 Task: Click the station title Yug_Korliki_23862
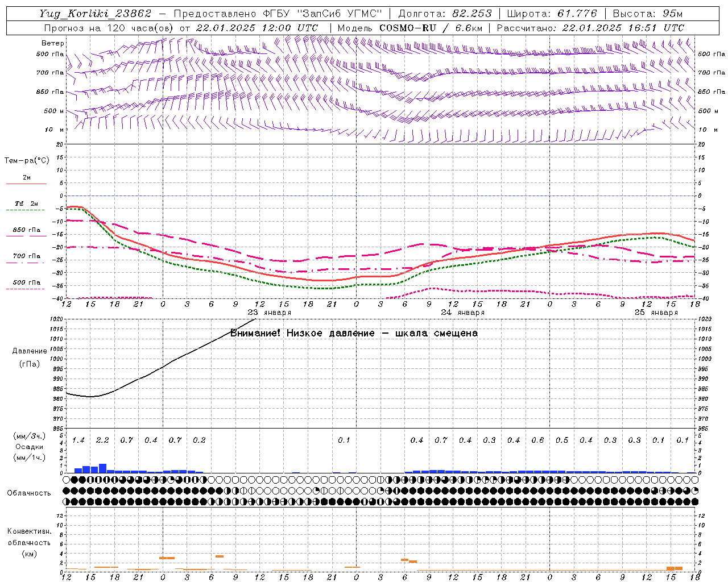tap(96, 14)
